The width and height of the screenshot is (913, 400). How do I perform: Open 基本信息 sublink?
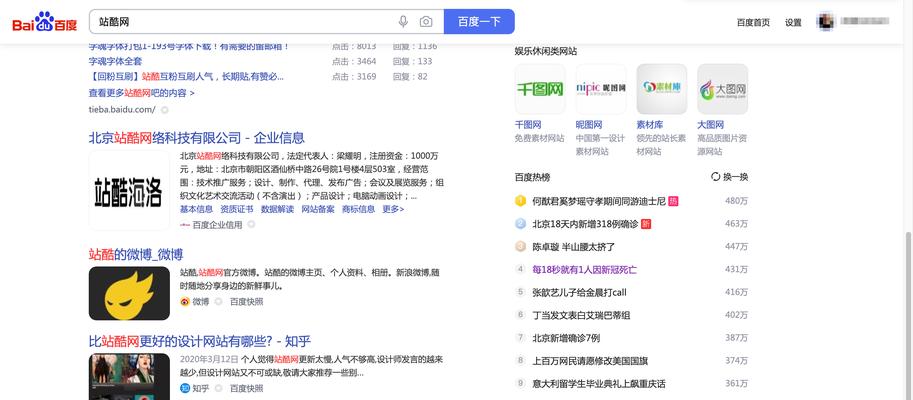196,209
